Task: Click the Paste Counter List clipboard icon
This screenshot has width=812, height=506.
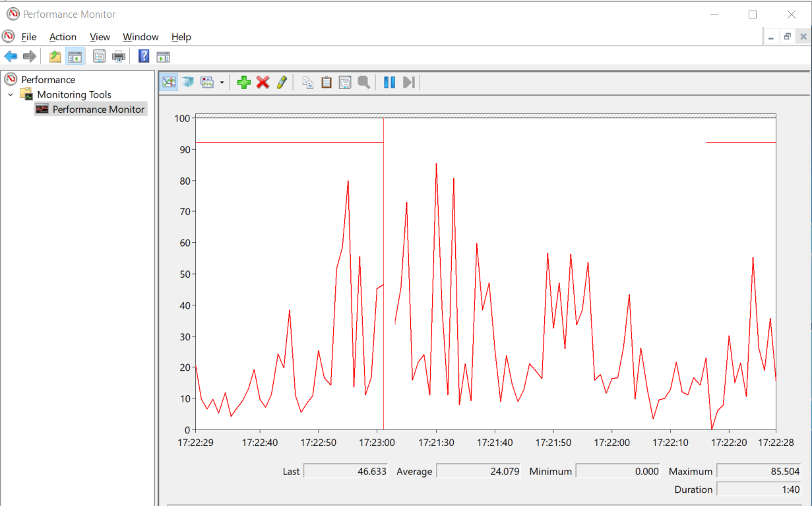Action: (x=326, y=82)
